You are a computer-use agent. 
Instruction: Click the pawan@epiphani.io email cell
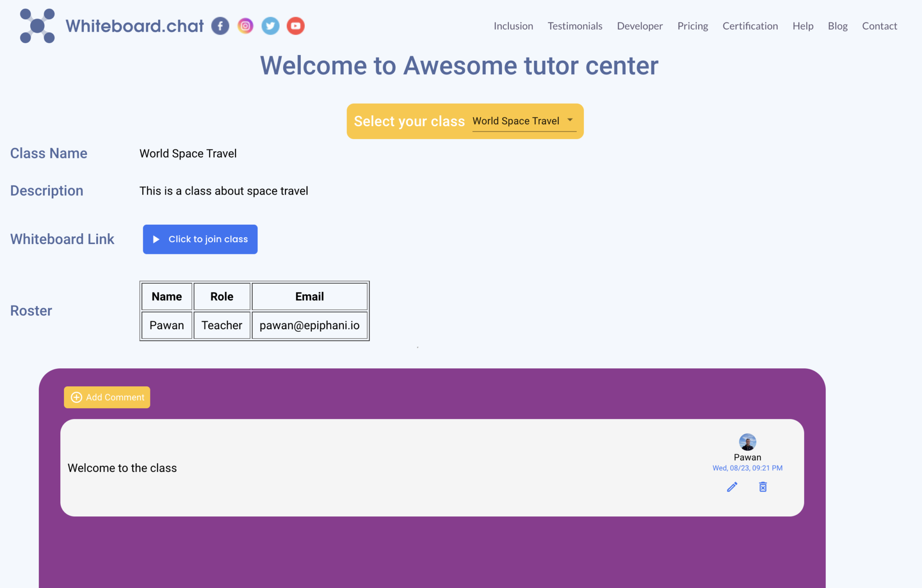309,325
